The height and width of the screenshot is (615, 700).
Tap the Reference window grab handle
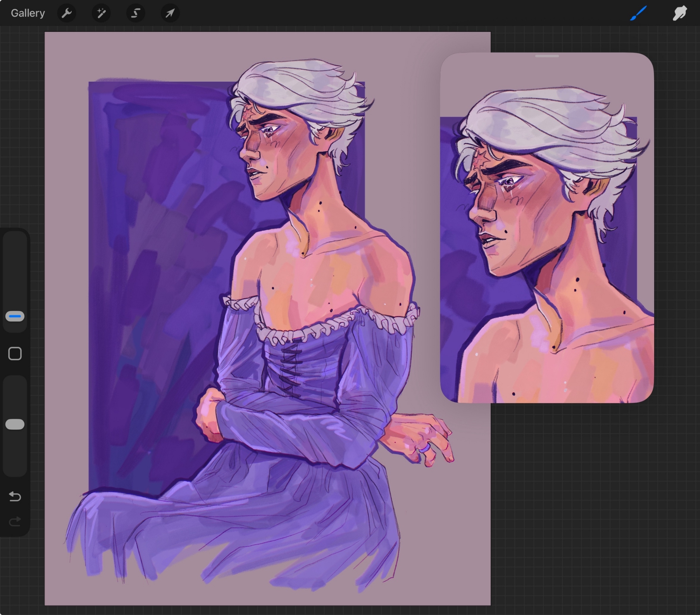point(547,56)
